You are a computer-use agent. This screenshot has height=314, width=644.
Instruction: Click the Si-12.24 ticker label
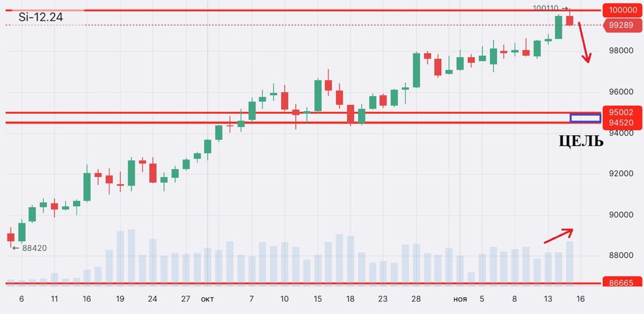(41, 18)
